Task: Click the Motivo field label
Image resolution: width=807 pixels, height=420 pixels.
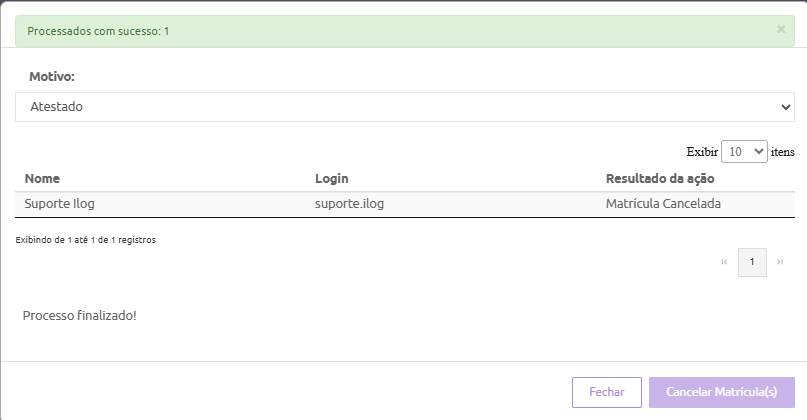Action: pyautogui.click(x=52, y=76)
